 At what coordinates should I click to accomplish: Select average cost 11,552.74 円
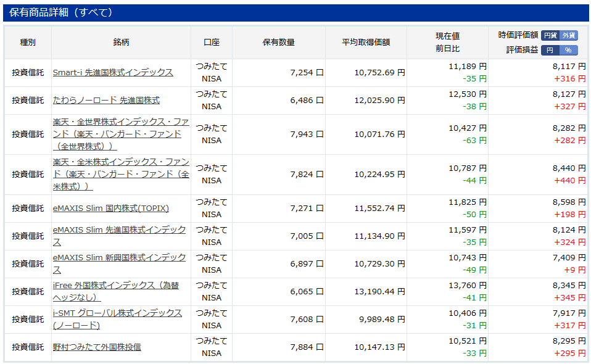click(x=379, y=208)
